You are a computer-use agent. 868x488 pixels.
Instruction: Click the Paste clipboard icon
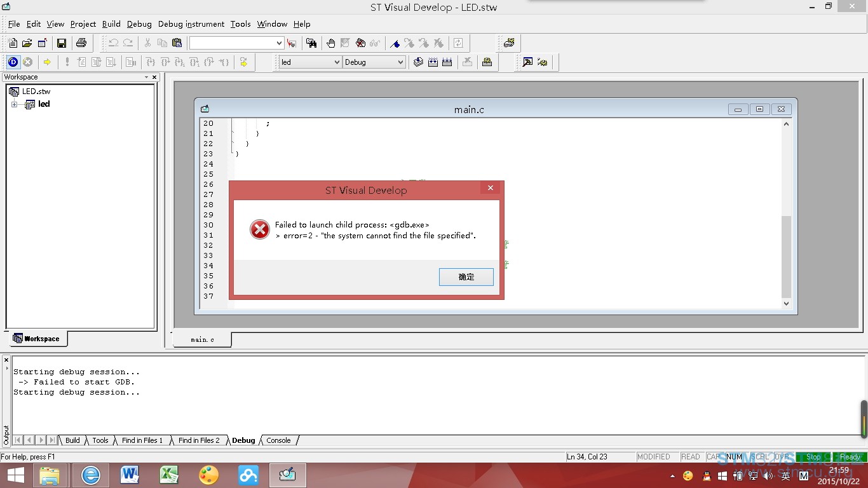point(177,43)
